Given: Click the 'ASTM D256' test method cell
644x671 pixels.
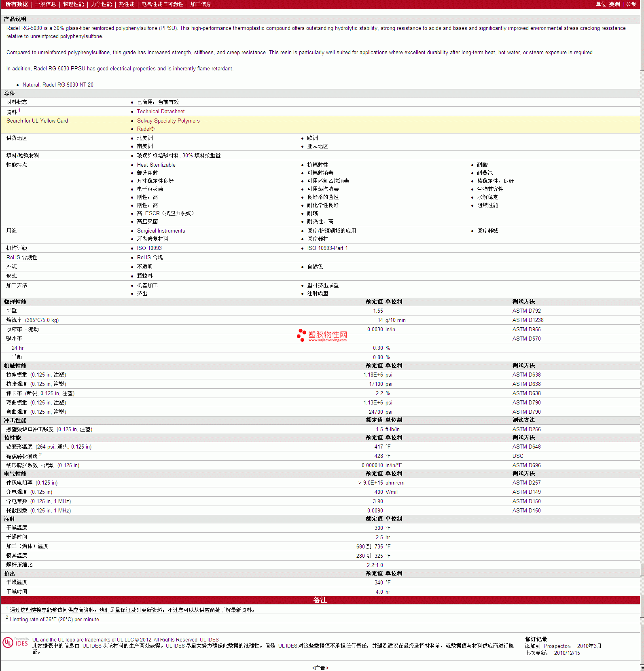Looking at the screenshot, I should click(526, 429).
